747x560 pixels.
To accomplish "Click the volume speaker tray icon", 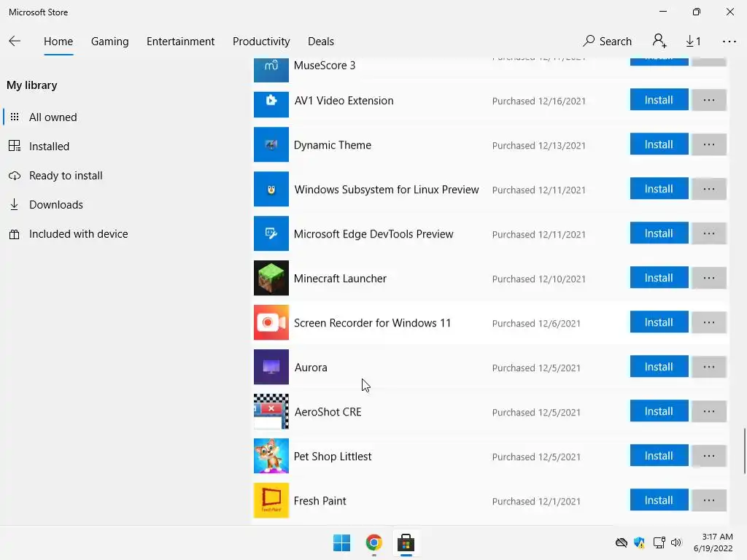I will 676,542.
